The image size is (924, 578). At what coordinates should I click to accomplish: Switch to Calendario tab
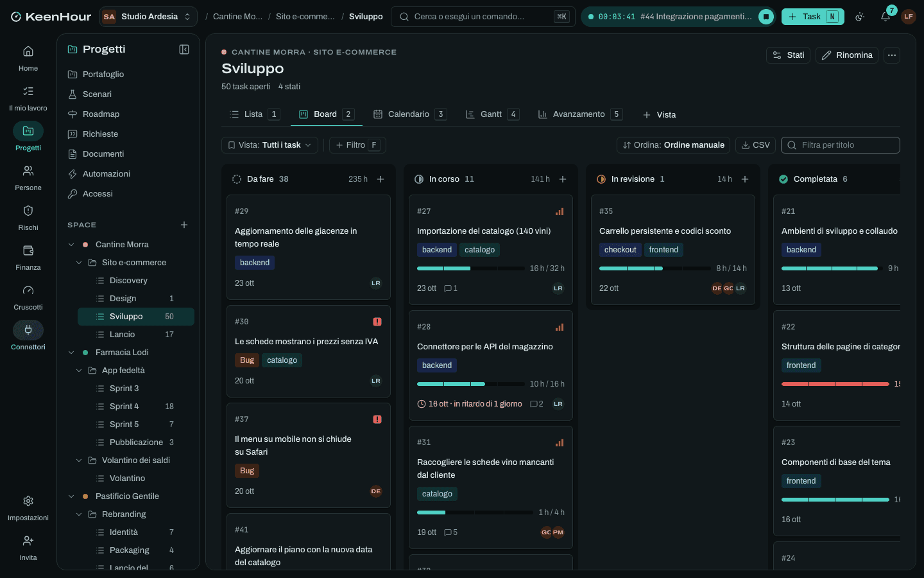[x=409, y=114]
